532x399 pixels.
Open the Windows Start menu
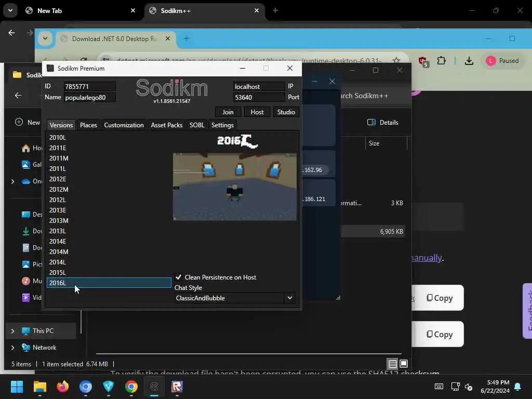17,387
